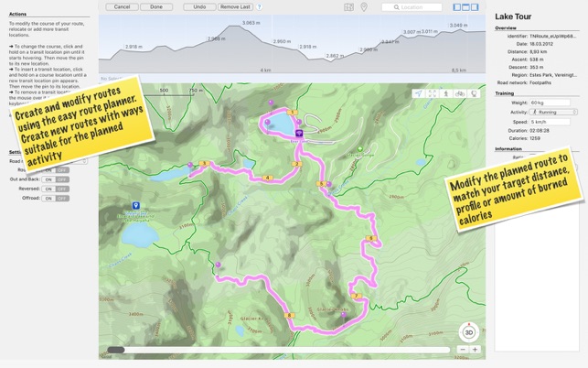Image resolution: width=588 pixels, height=368 pixels.
Task: Click the Duration 02:08:28 value
Action: tap(540, 131)
